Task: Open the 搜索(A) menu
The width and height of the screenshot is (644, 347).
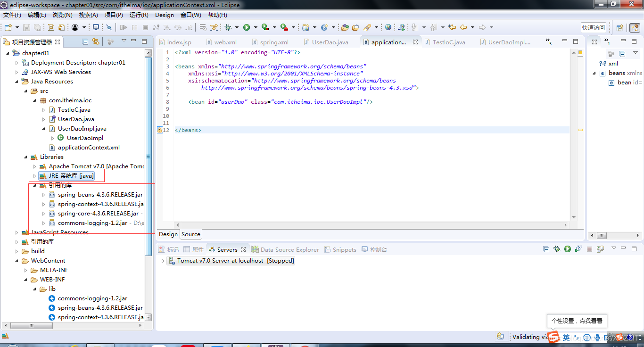Action: click(x=89, y=15)
